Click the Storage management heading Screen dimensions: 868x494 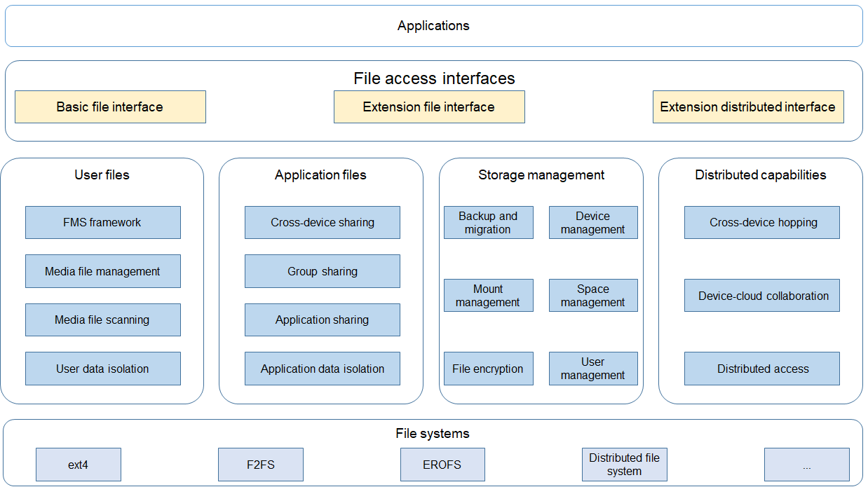541,175
